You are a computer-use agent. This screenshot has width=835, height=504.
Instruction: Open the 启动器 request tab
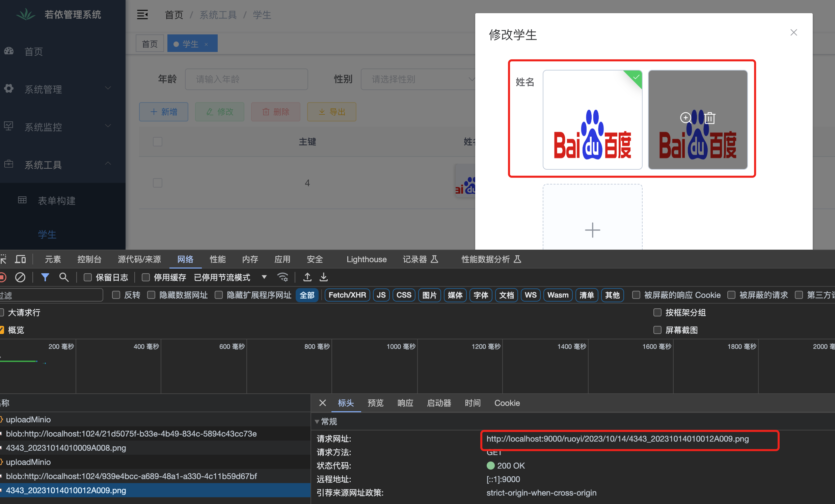pos(439,403)
